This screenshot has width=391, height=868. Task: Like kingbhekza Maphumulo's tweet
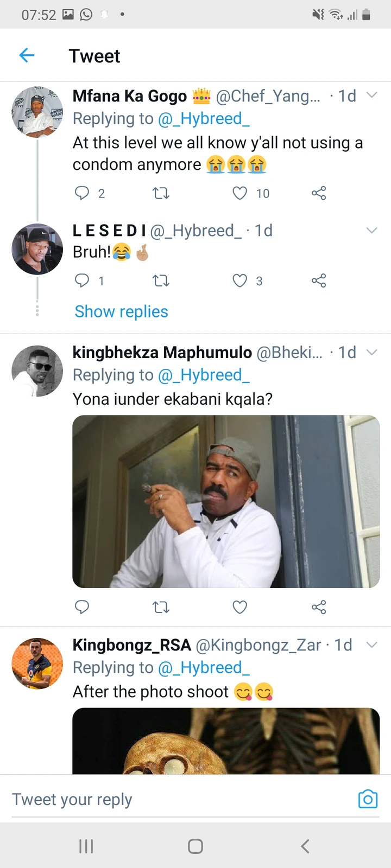pos(239,607)
